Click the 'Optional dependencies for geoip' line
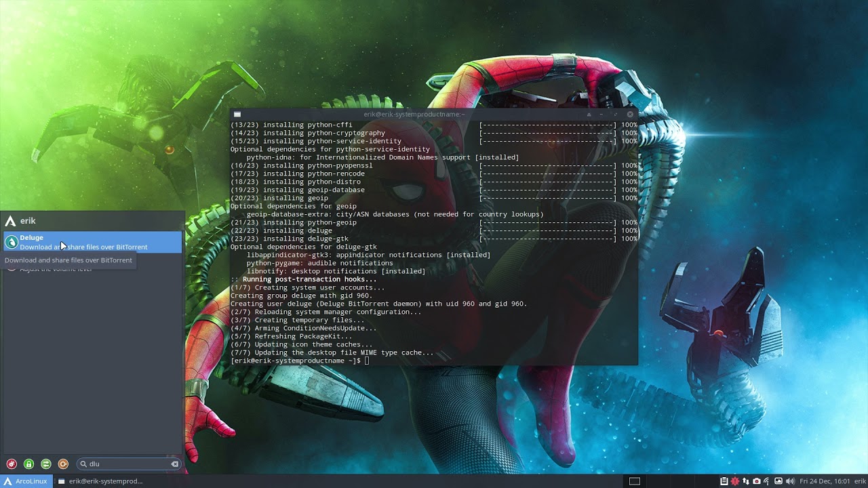 pyautogui.click(x=293, y=206)
